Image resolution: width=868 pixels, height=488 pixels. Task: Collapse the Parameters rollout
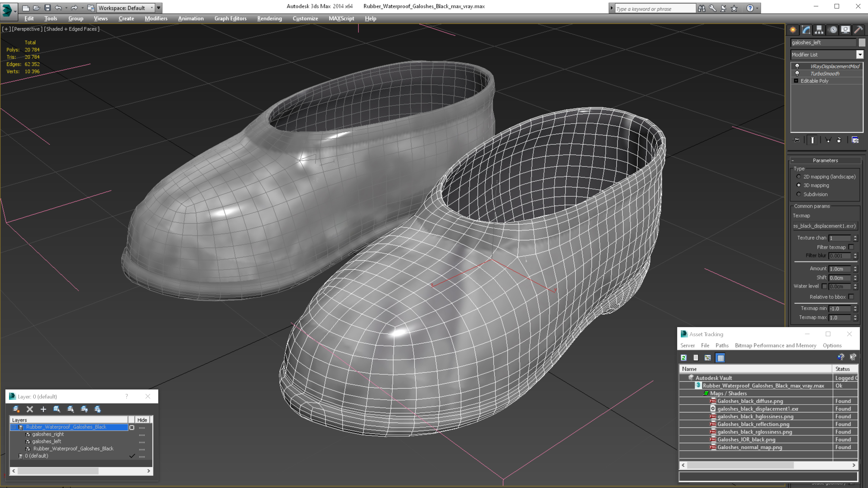pyautogui.click(x=825, y=160)
